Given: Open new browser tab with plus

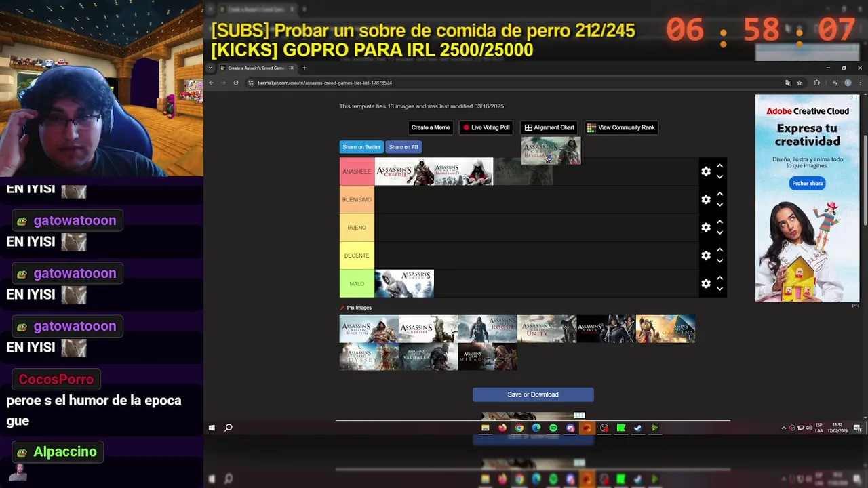Looking at the screenshot, I should 304,68.
